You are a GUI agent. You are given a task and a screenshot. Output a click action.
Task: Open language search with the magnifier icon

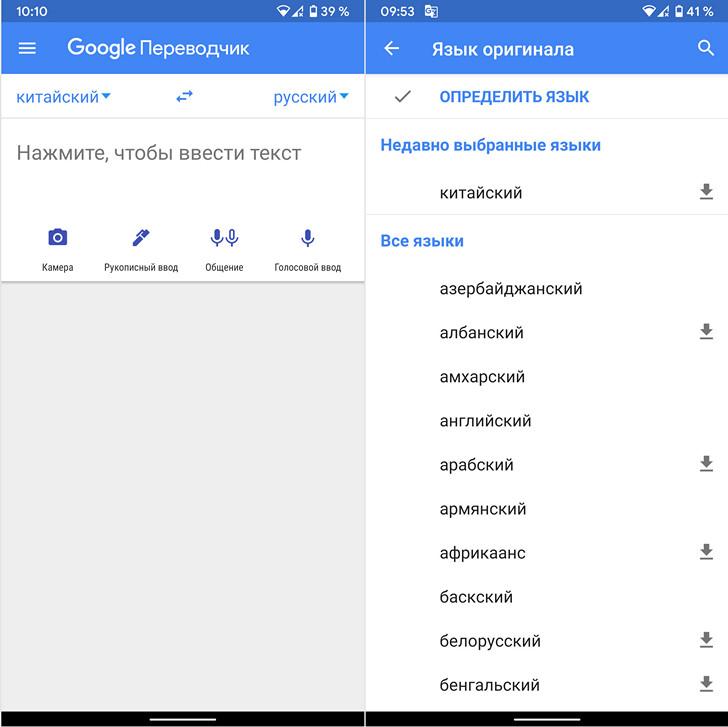pyautogui.click(x=706, y=48)
